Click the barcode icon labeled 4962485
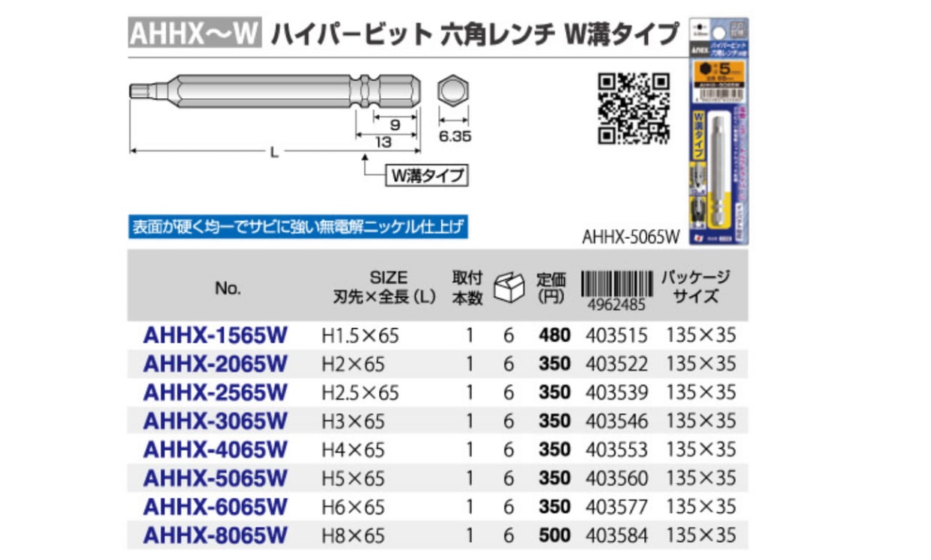 click(613, 286)
